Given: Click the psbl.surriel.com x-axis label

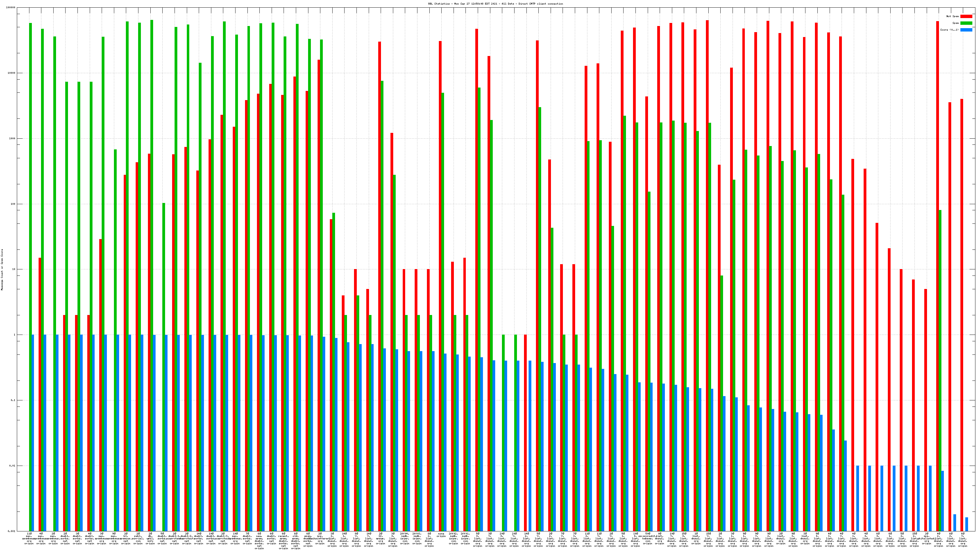Looking at the screenshot, I should pyautogui.click(x=138, y=538).
